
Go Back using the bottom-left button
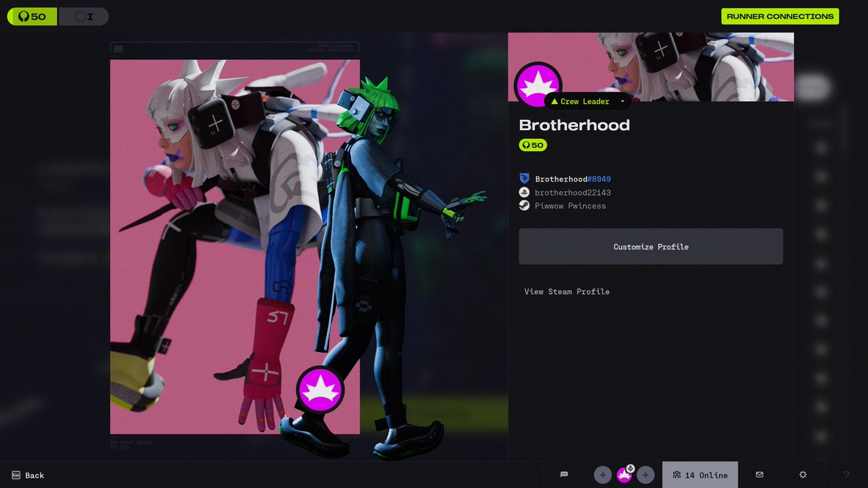point(27,475)
